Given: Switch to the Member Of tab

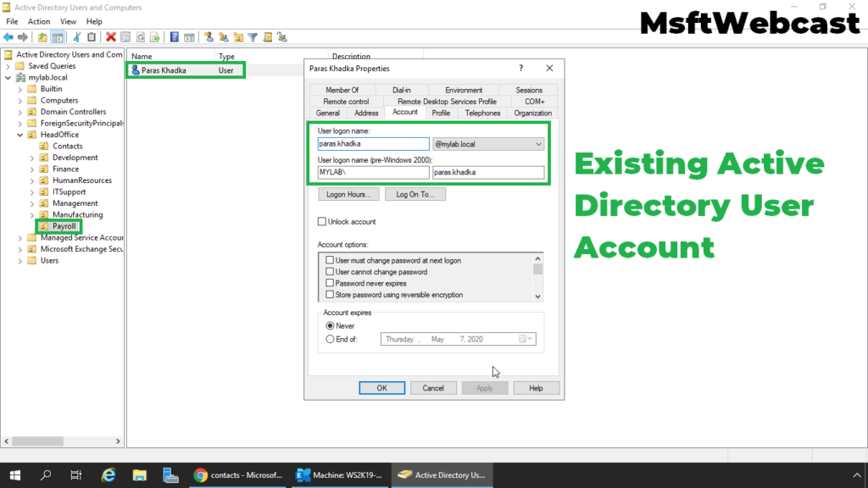Looking at the screenshot, I should click(342, 90).
